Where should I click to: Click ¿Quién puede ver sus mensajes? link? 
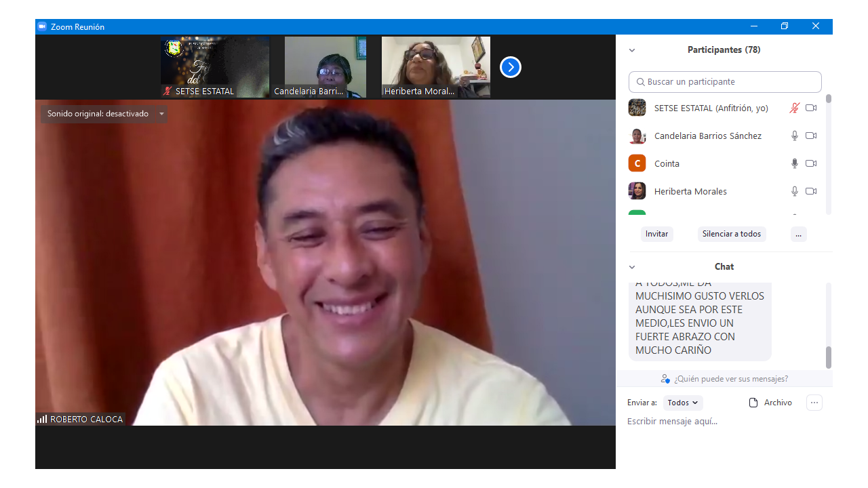(731, 379)
